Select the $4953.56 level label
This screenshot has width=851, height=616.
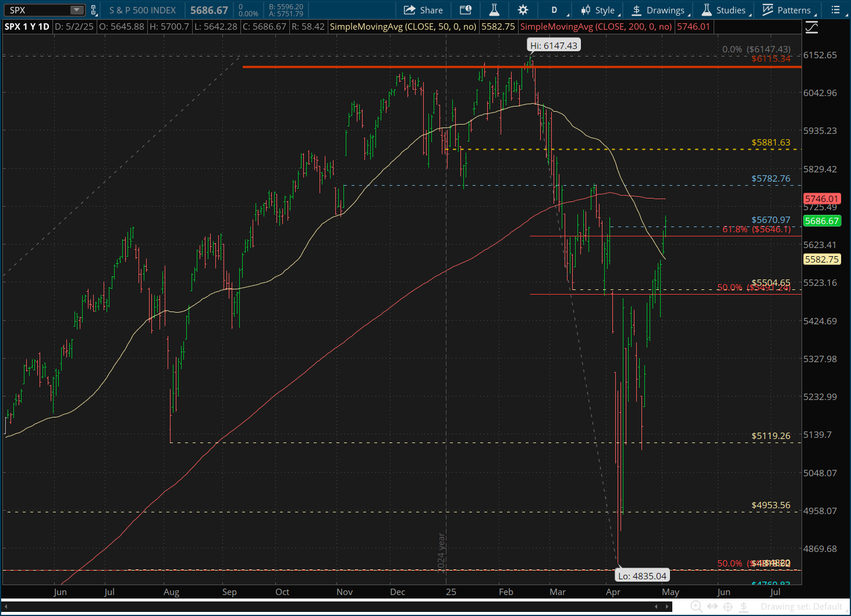click(x=771, y=505)
